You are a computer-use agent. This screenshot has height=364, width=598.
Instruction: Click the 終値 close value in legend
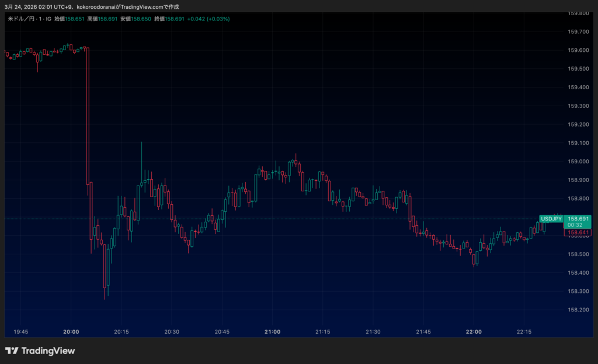(174, 19)
